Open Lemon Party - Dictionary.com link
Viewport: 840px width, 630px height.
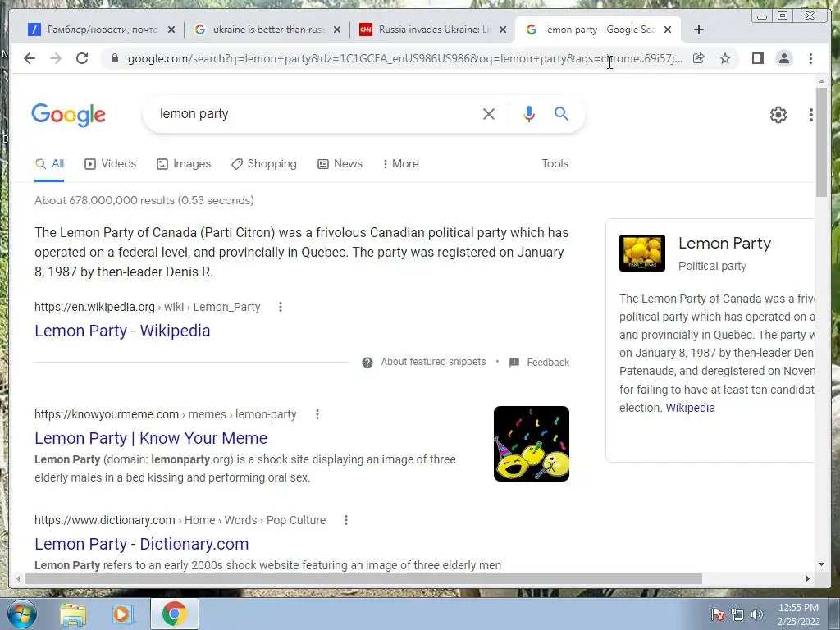click(141, 545)
